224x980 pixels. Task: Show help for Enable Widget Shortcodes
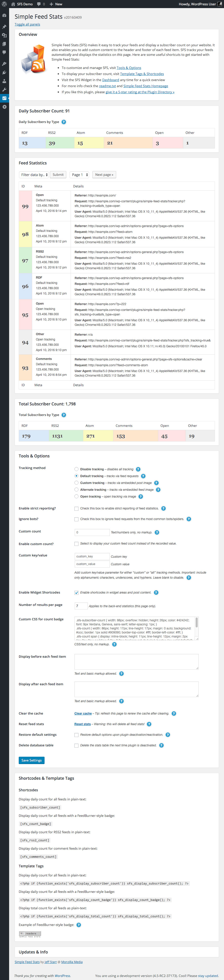(156, 592)
